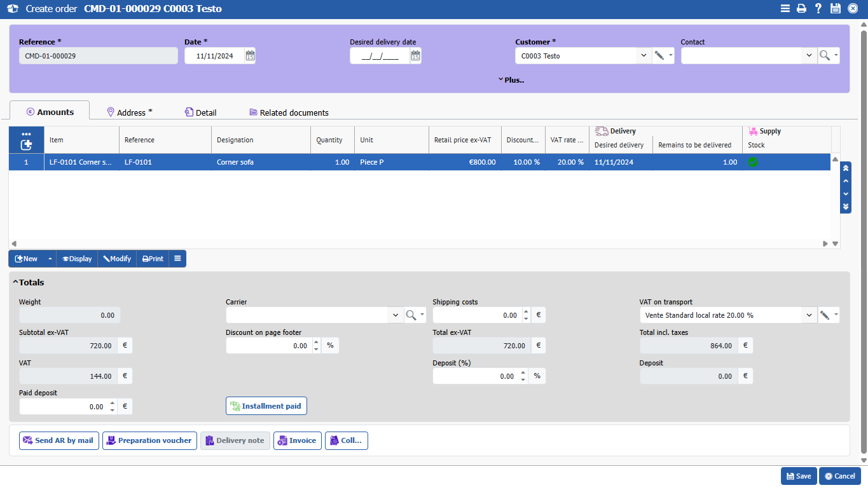Switch to the Address tab
868x490 pixels.
point(130,112)
